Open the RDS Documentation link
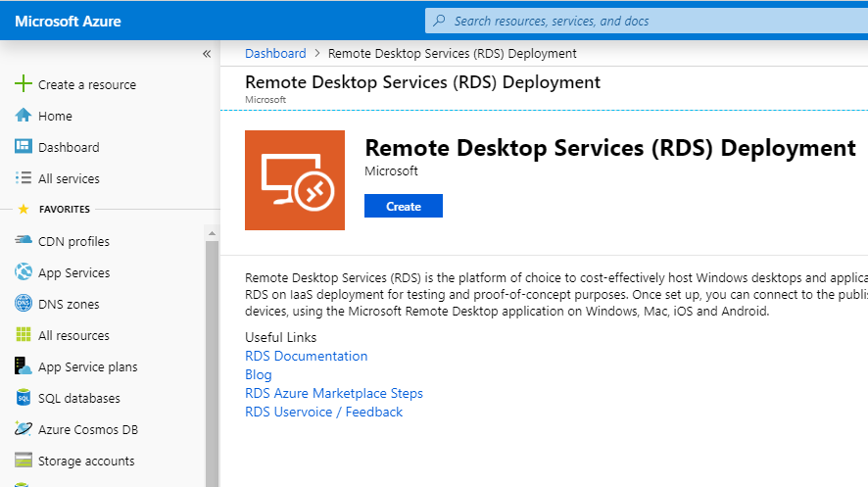The height and width of the screenshot is (487, 868). click(306, 356)
